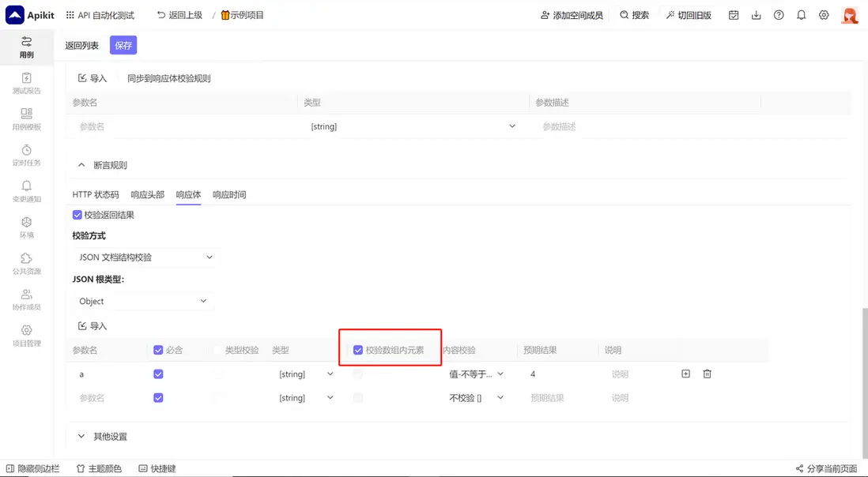Viewport: 868px width, 477px height.
Task: Open 测试报告 in the sidebar
Action: [x=27, y=84]
